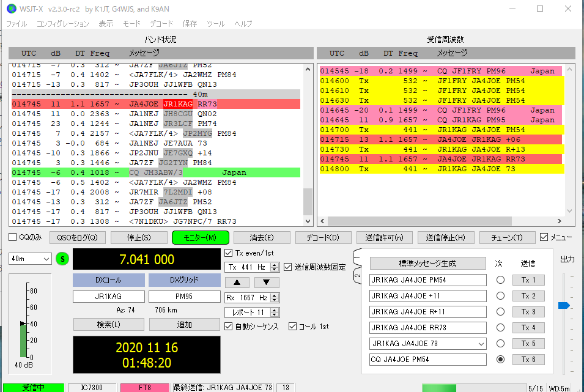Screen dimensions: 584x392
Task: Click the 7.041 000 frequency display
Action: point(146,259)
